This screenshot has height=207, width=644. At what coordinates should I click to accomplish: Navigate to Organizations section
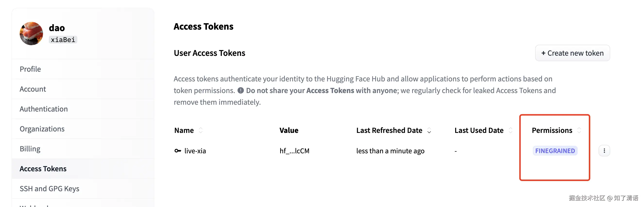click(x=42, y=129)
